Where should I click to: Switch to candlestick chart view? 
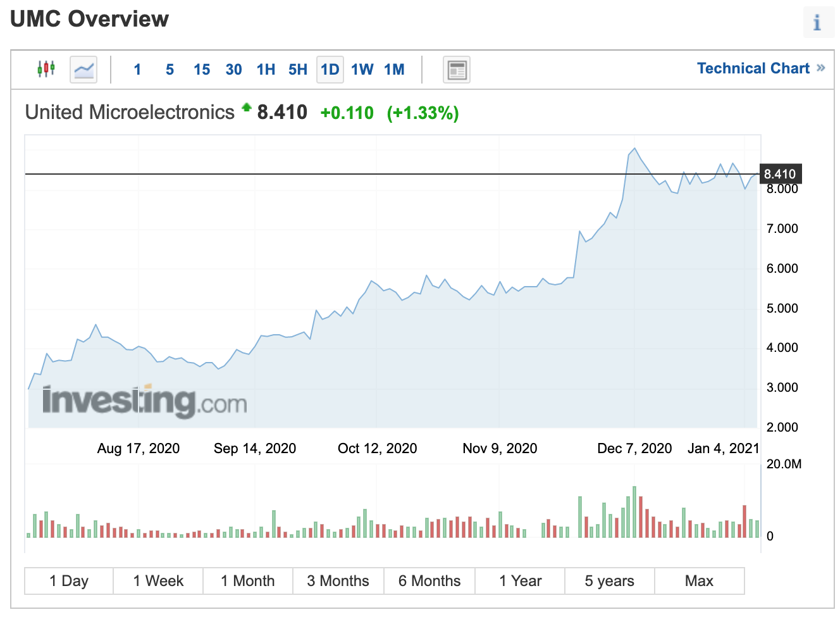coord(46,69)
